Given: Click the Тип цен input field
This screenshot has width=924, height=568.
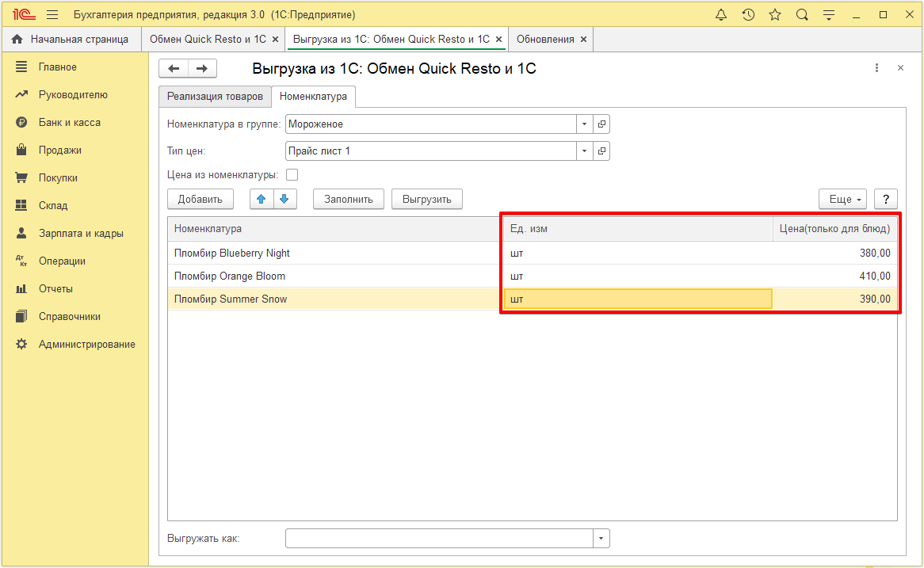Looking at the screenshot, I should point(431,151).
